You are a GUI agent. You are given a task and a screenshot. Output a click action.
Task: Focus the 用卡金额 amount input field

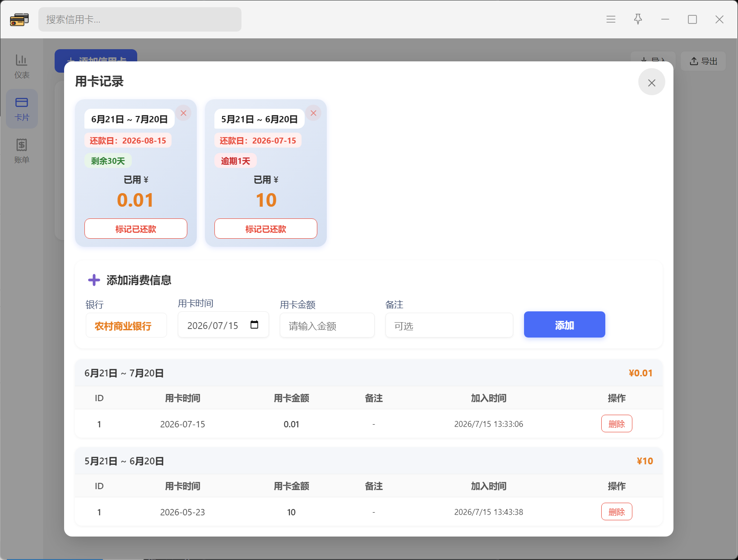[x=327, y=325]
